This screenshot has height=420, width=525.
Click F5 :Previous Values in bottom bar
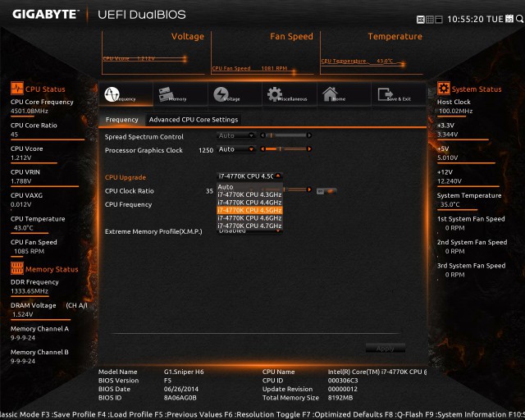click(x=189, y=414)
